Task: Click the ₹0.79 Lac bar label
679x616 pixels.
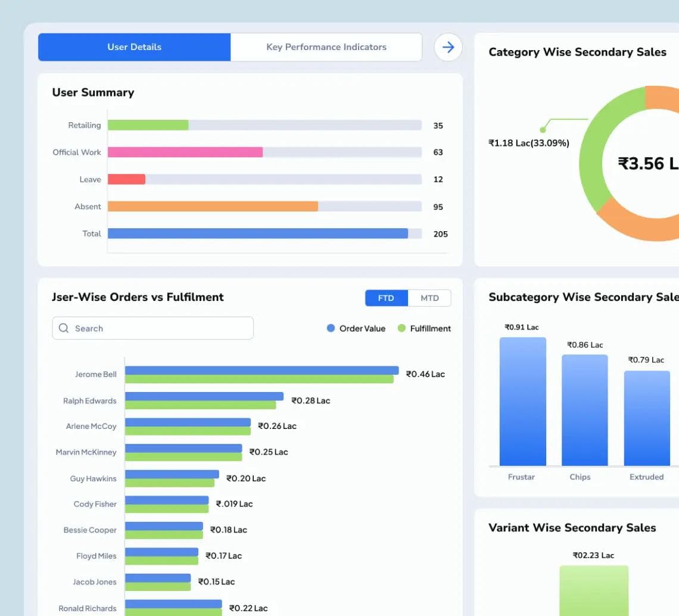Action: pos(646,360)
